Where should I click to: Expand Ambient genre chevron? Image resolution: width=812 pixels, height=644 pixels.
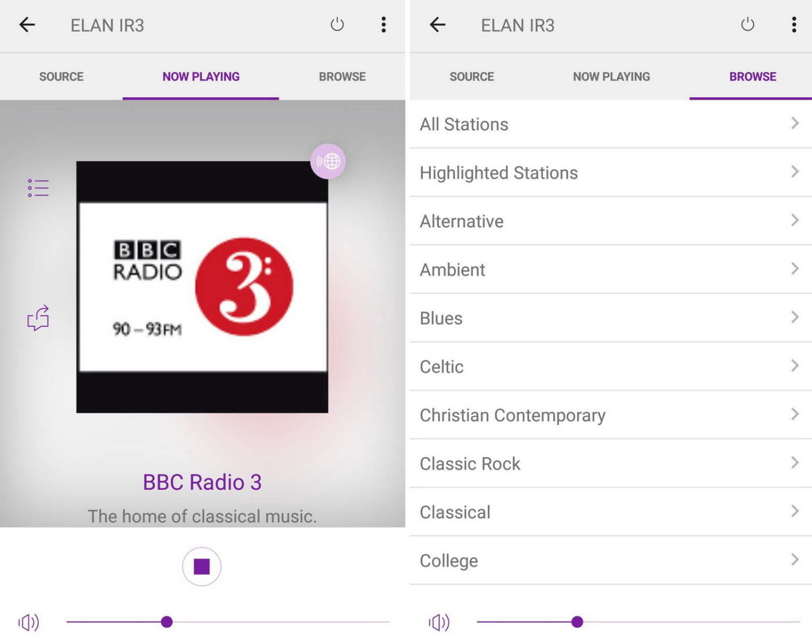coord(795,268)
